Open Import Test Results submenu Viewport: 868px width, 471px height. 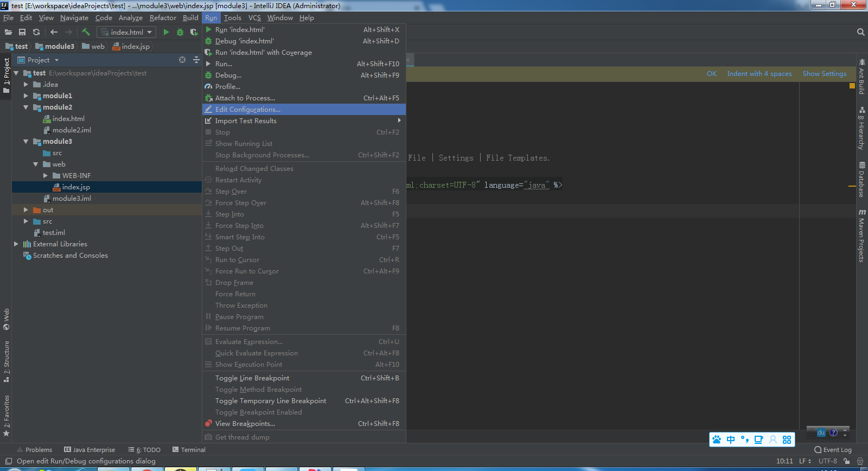pos(304,121)
